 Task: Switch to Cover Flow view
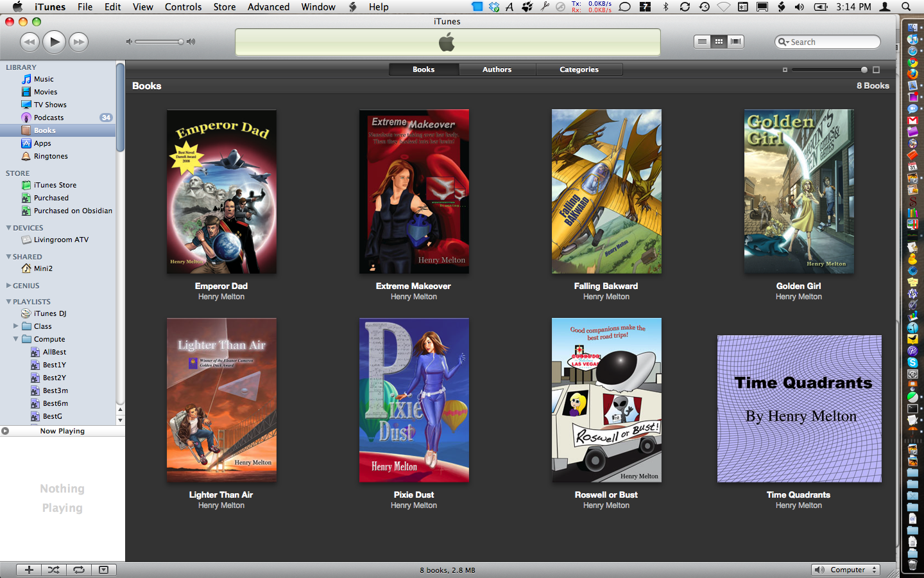point(736,42)
